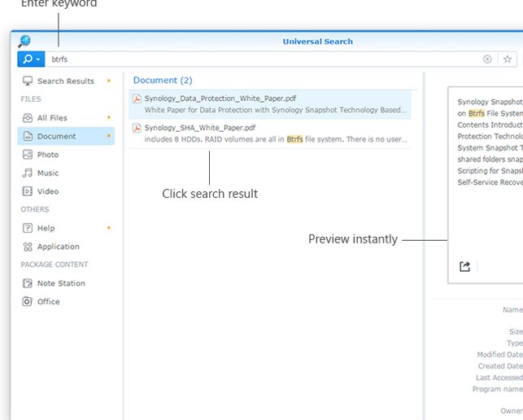The image size is (523, 420).
Task: Click the Search Results monitor icon
Action: pyautogui.click(x=28, y=81)
